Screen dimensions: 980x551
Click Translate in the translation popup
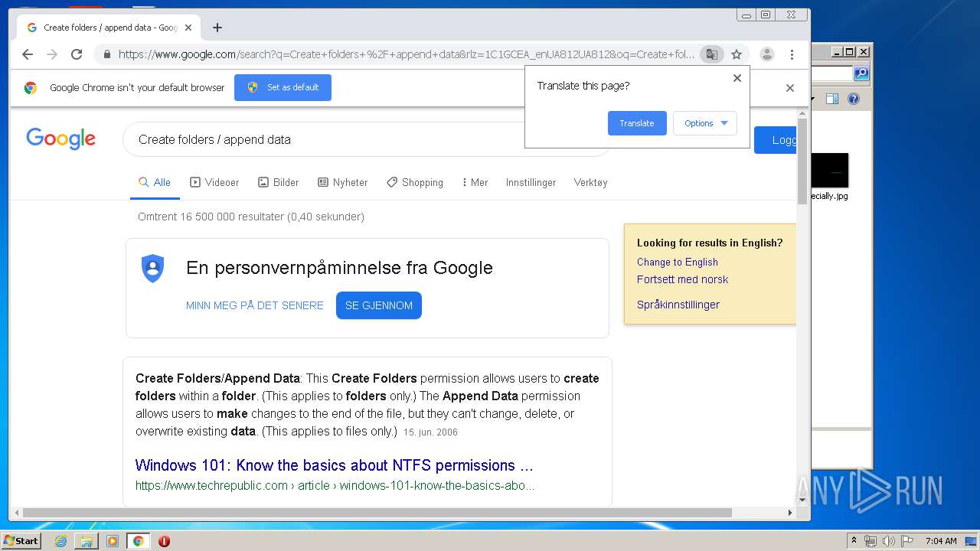(x=637, y=123)
